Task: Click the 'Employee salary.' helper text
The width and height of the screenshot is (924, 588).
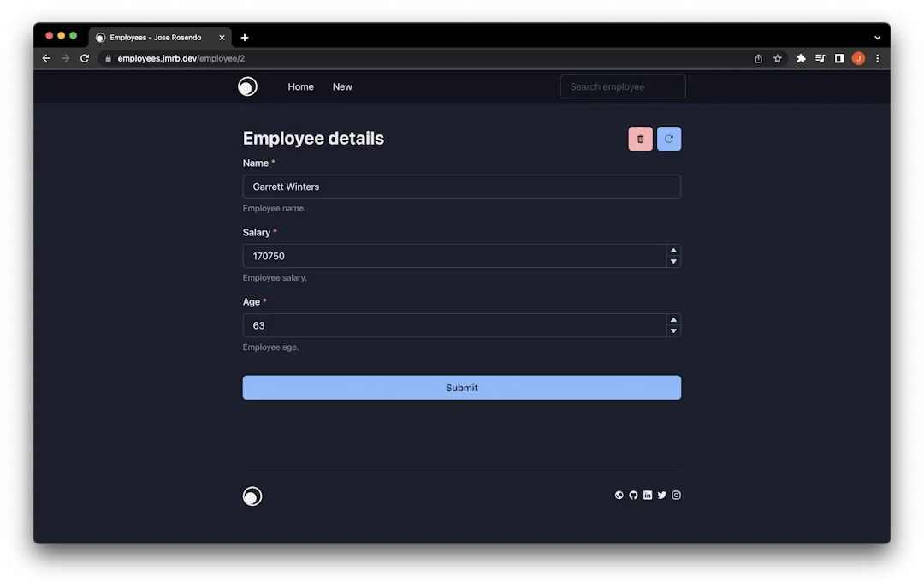Action: tap(275, 278)
